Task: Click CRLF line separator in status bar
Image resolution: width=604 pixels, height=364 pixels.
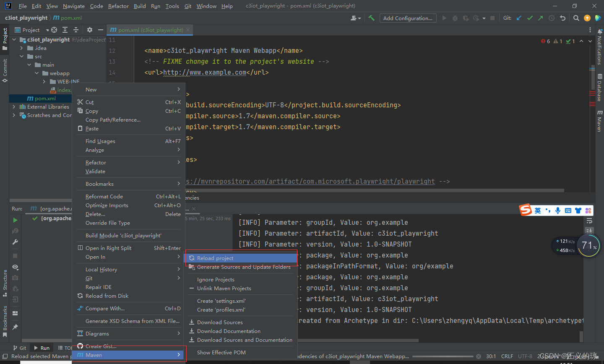Action: pyautogui.click(x=507, y=356)
